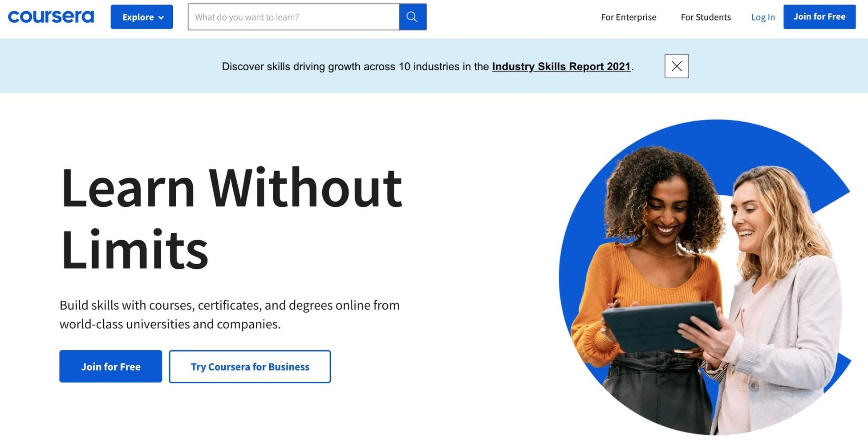Click the Log In link
This screenshot has width=868, height=444.
[x=763, y=17]
